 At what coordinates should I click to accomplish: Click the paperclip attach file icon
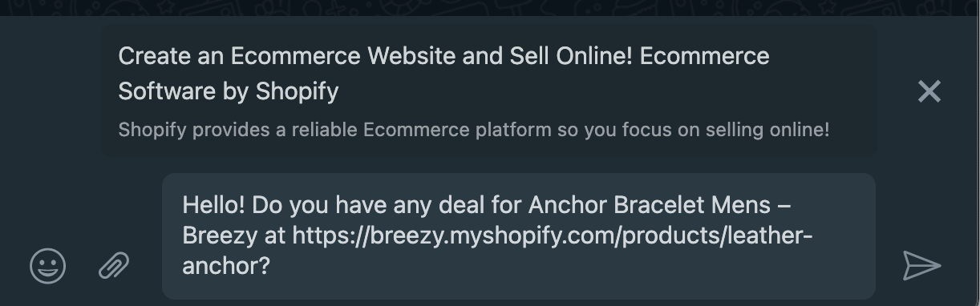click(114, 265)
